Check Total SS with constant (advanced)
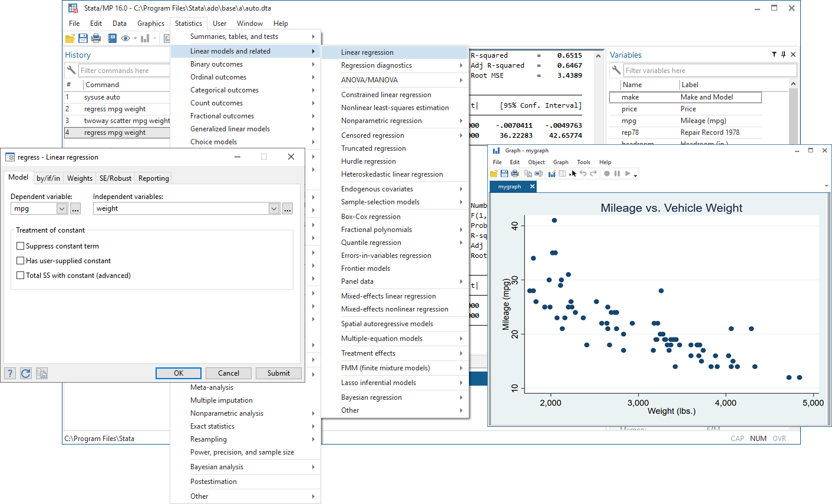Screen dimensions: 832x504 pyautogui.click(x=21, y=276)
